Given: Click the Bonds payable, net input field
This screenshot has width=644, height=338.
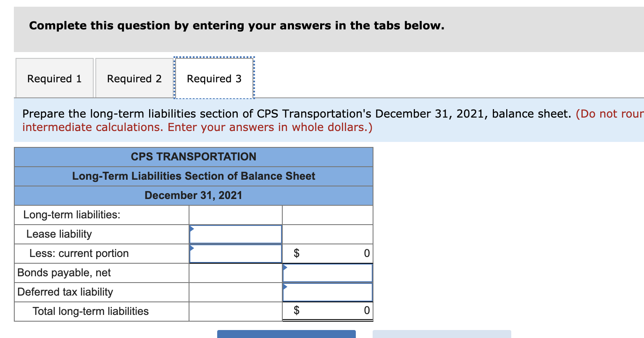Looking at the screenshot, I should [x=328, y=272].
